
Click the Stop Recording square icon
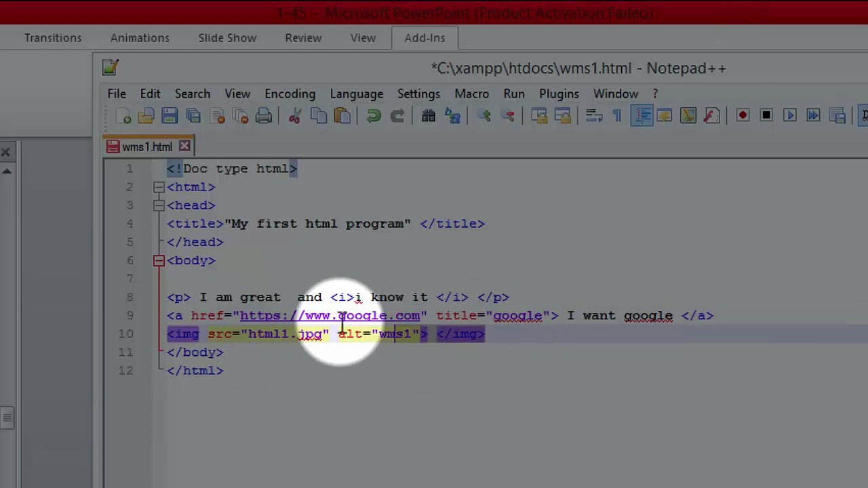pos(766,116)
